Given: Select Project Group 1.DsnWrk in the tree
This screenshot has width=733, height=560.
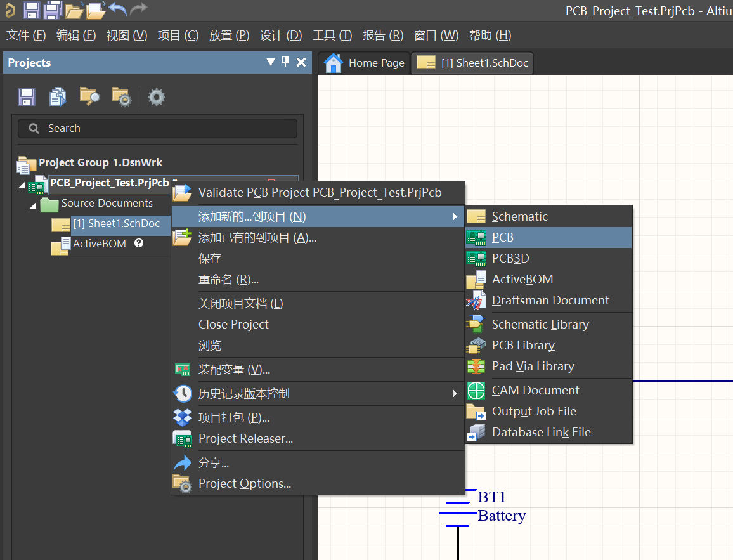Looking at the screenshot, I should pyautogui.click(x=100, y=162).
